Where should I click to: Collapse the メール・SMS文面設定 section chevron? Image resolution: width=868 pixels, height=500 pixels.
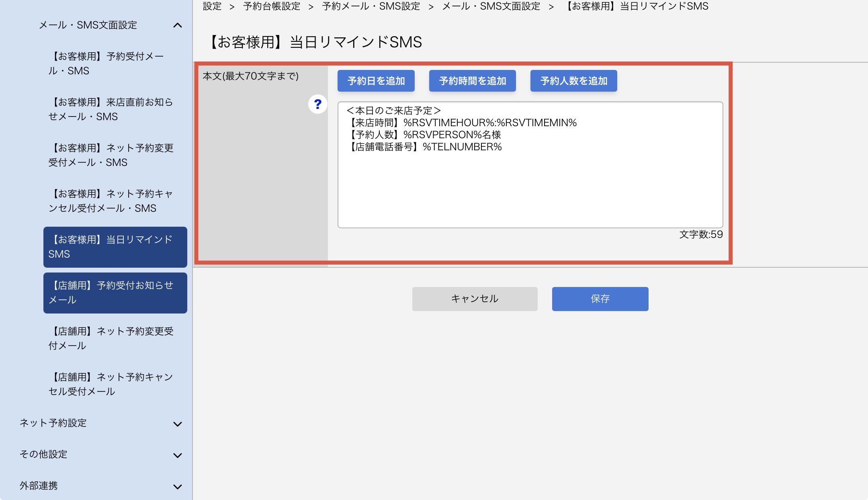[177, 25]
